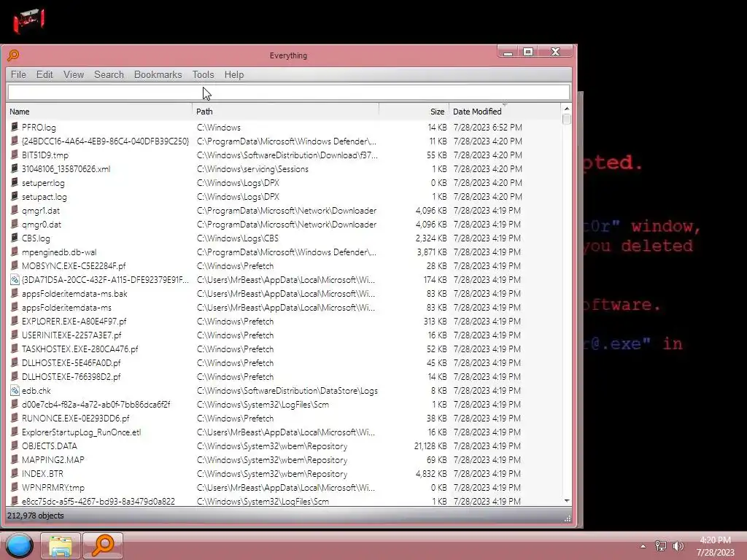Viewport: 747px width, 560px height.
Task: Click the Everything search input field
Action: [x=289, y=92]
